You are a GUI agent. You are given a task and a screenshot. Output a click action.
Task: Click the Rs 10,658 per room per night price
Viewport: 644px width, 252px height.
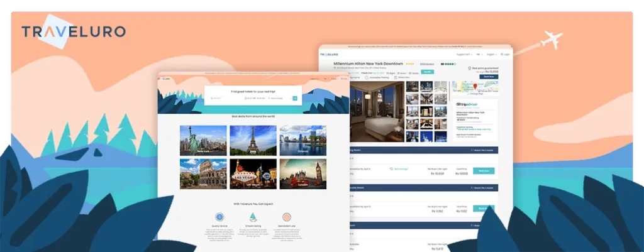[x=437, y=173]
